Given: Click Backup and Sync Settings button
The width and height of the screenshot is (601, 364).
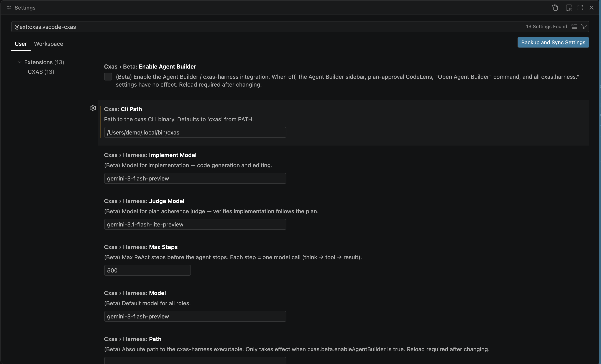Looking at the screenshot, I should tap(553, 43).
